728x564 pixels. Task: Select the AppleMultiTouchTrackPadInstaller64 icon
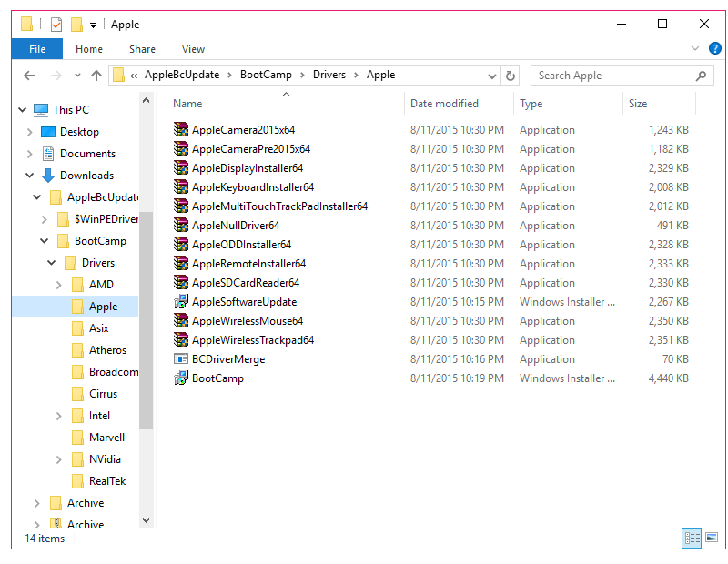180,206
